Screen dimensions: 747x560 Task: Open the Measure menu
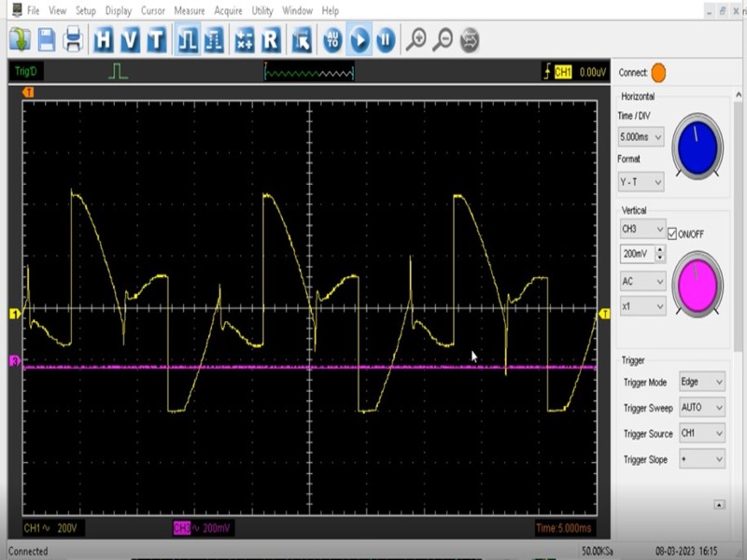190,10
